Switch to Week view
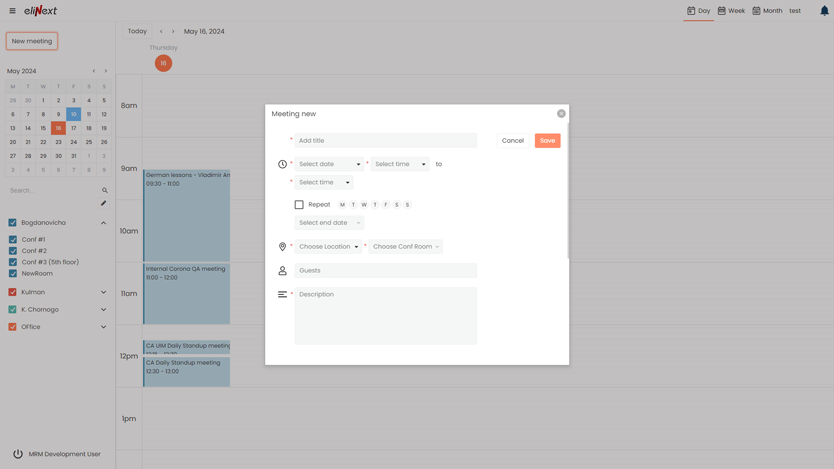834x469 pixels. 731,11
